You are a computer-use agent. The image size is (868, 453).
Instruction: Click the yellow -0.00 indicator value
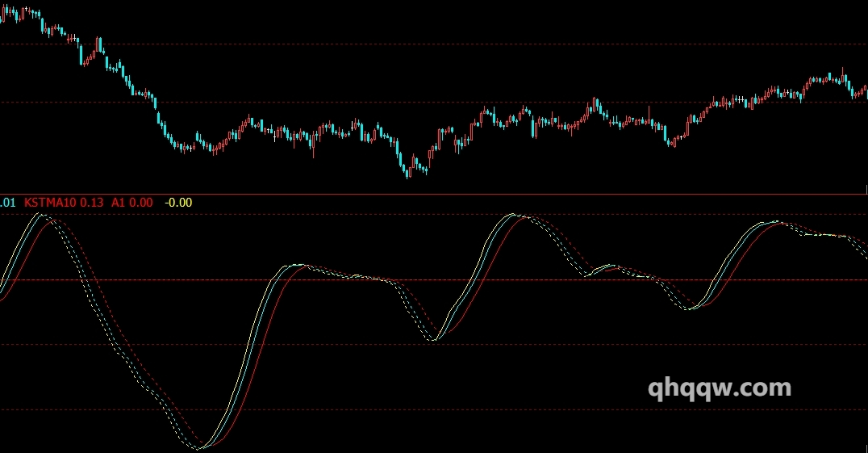178,203
